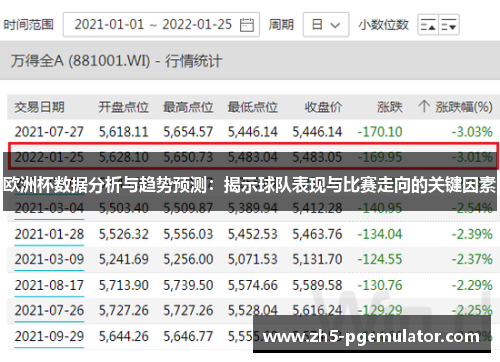The height and width of the screenshot is (362, 500).
Task: Open the calendar picker icon in date range
Action: coord(247,25)
